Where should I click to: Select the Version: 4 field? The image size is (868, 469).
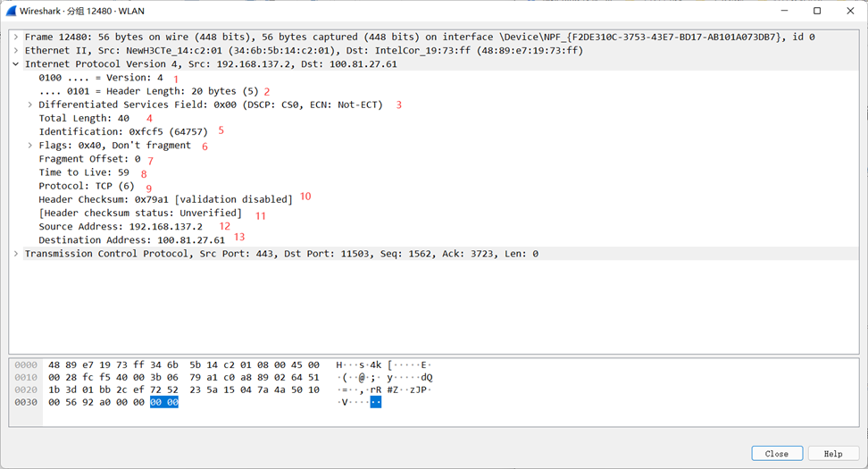point(101,78)
